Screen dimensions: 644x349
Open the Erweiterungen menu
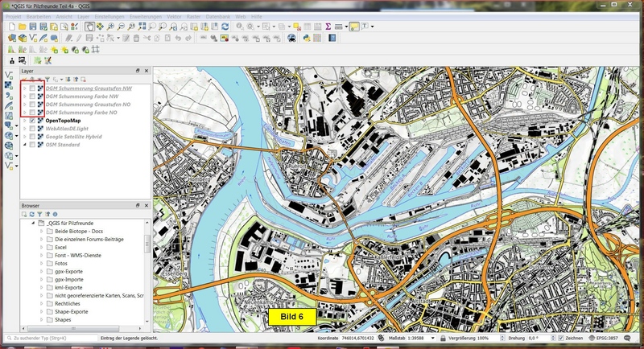pyautogui.click(x=145, y=15)
